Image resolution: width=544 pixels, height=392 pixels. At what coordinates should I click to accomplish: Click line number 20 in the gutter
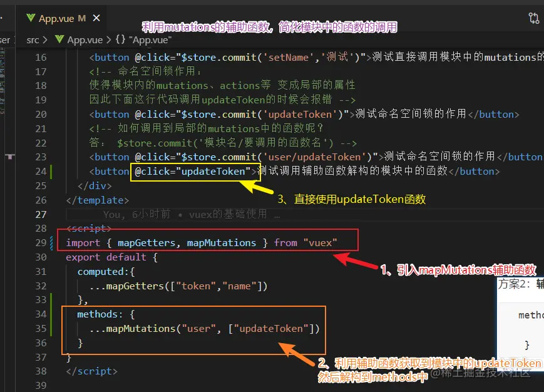(x=41, y=114)
